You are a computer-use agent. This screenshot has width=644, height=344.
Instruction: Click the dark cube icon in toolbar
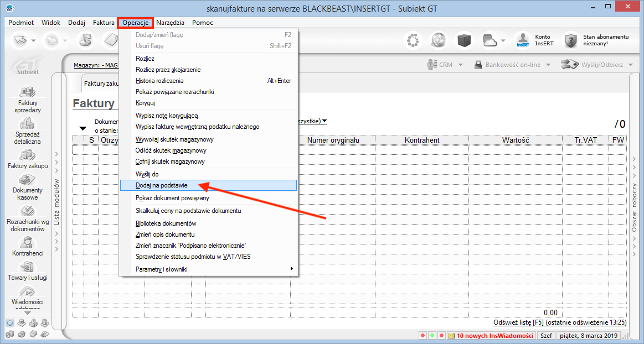(464, 40)
